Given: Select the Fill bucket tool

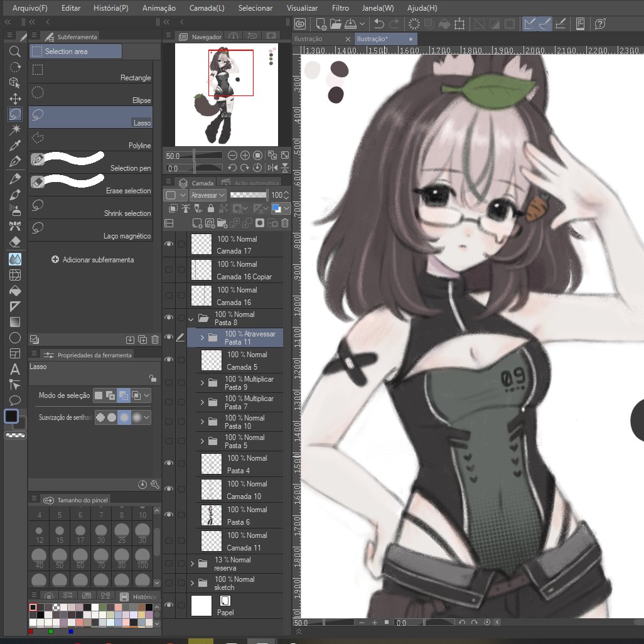Looking at the screenshot, I should [x=15, y=291].
